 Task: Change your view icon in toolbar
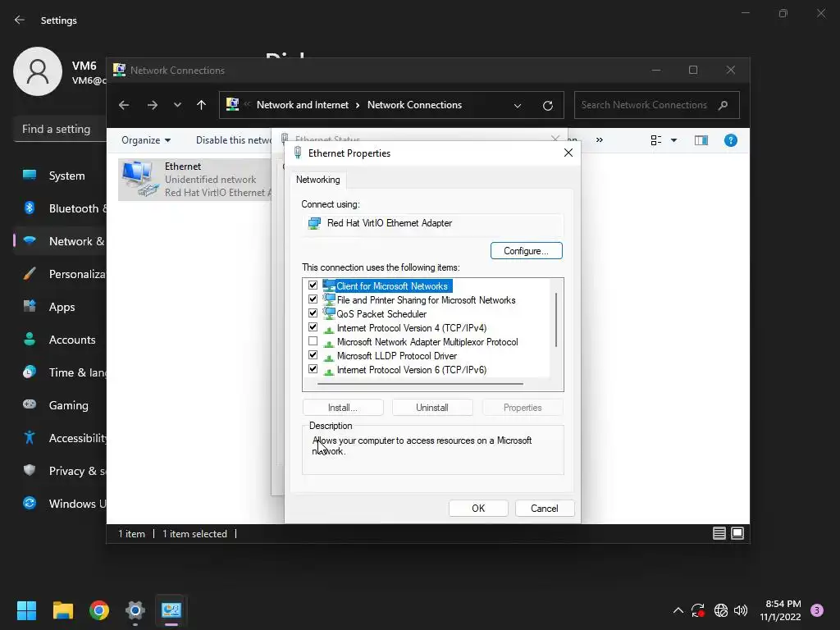tap(656, 140)
